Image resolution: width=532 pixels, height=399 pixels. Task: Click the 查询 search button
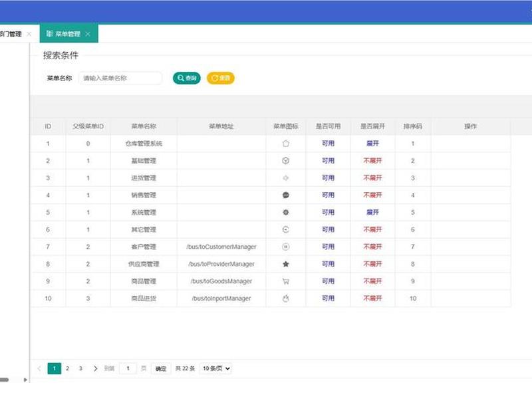click(187, 78)
